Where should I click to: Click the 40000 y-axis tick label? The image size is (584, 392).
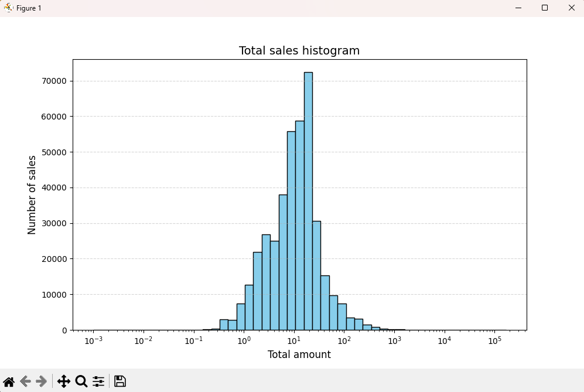tap(54, 188)
